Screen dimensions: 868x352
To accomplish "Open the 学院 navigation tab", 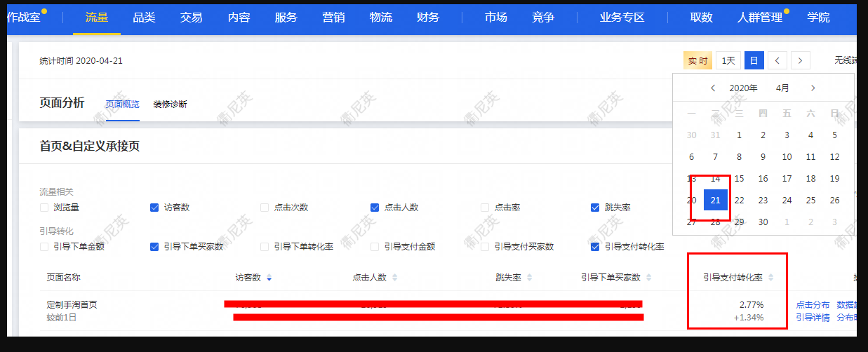I will 817,18.
